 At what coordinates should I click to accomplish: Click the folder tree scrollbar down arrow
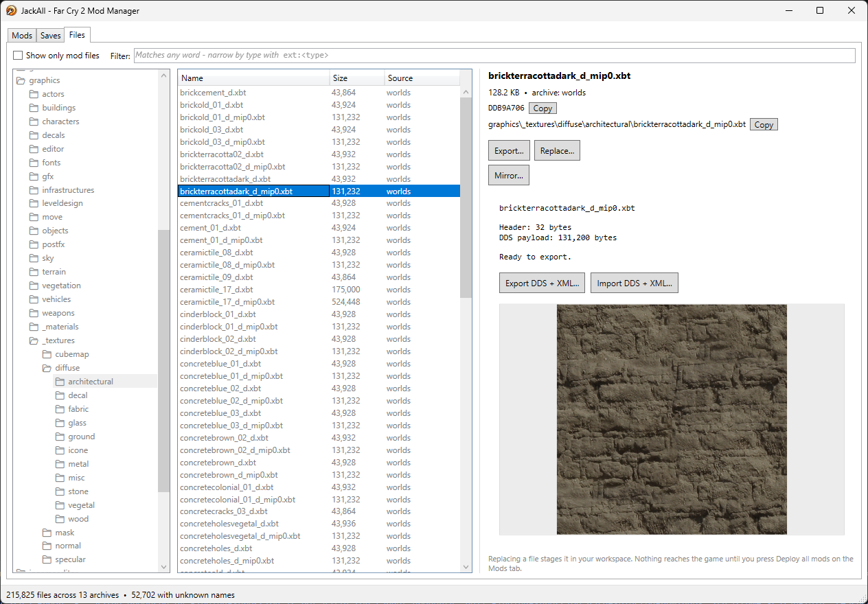coord(163,567)
